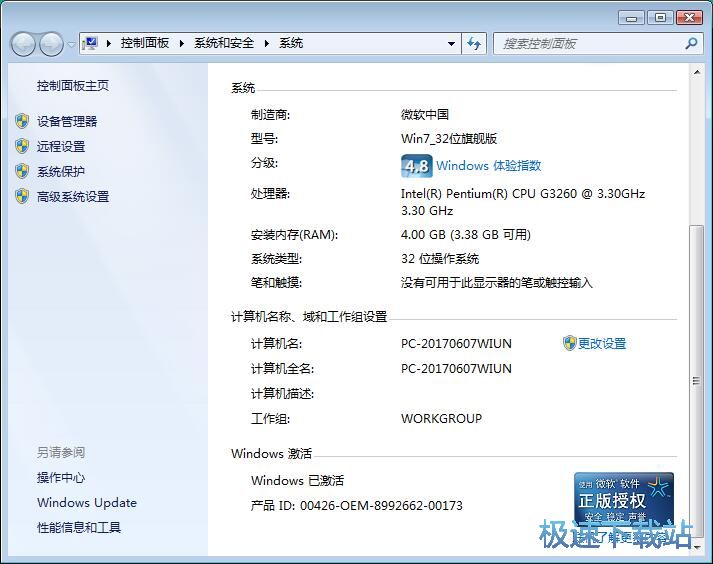Expand the arrow after 系统和安全 breadcrumb
The image size is (713, 564).
point(267,44)
